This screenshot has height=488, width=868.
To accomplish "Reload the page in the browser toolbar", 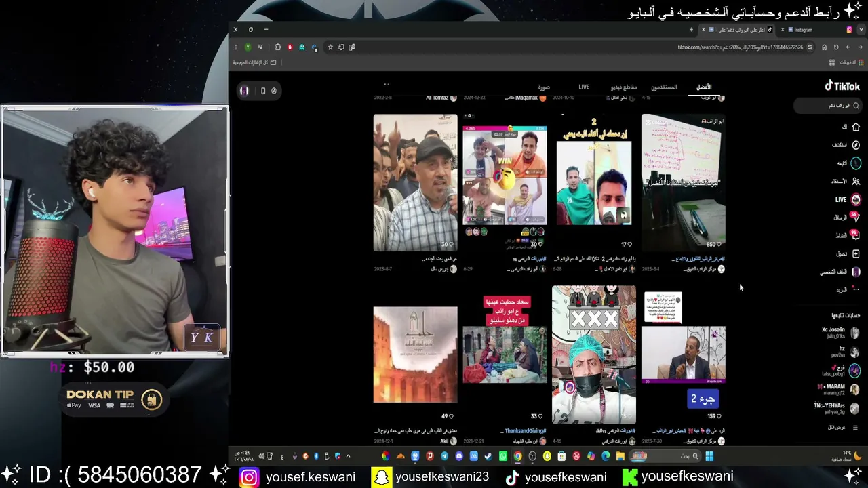I will tap(836, 47).
